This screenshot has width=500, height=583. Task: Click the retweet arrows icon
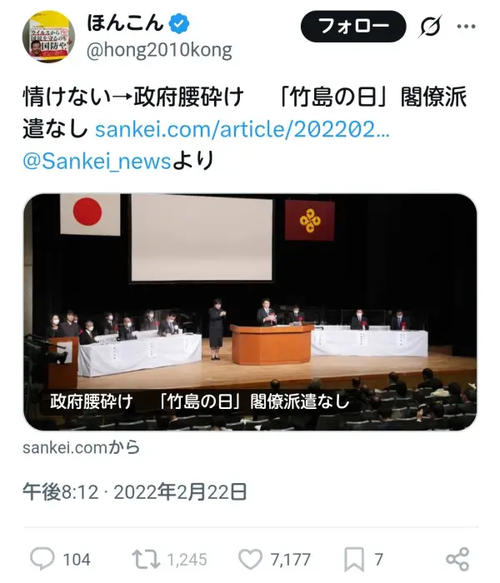pyautogui.click(x=146, y=559)
